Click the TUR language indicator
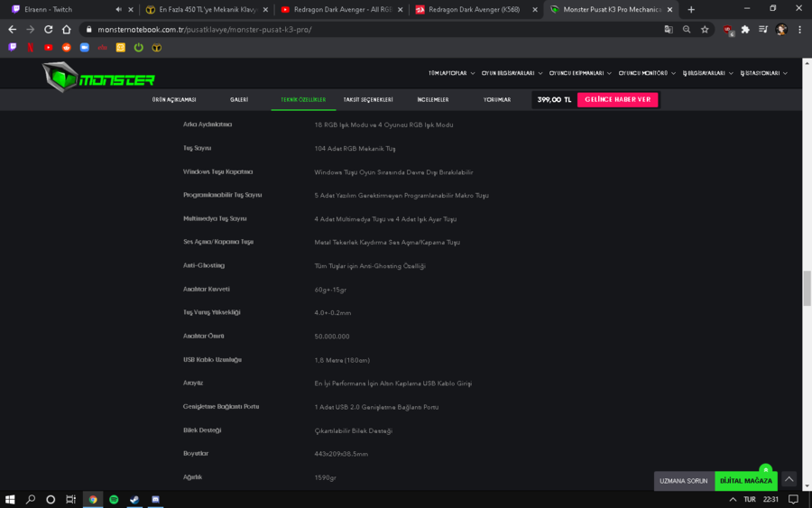The width and height of the screenshot is (812, 508). (750, 499)
